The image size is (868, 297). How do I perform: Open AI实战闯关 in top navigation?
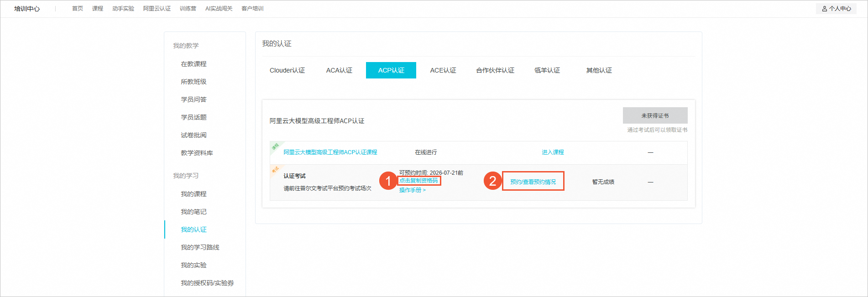(x=219, y=9)
